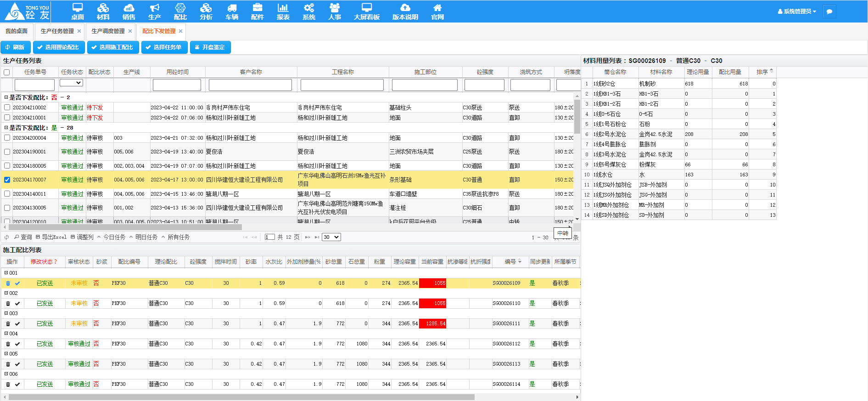This screenshot has width=868, height=401.
Task: Click 选择任务单 button
Action: pos(164,47)
